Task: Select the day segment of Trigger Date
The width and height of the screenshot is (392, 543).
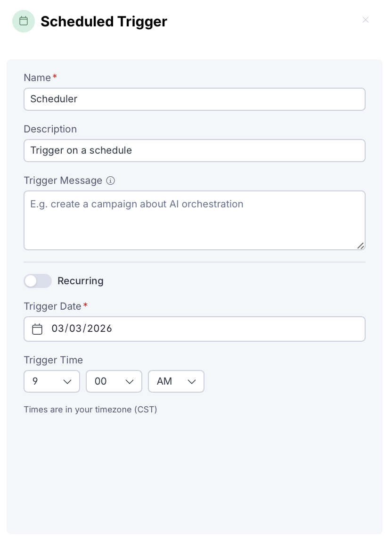Action: coord(75,329)
